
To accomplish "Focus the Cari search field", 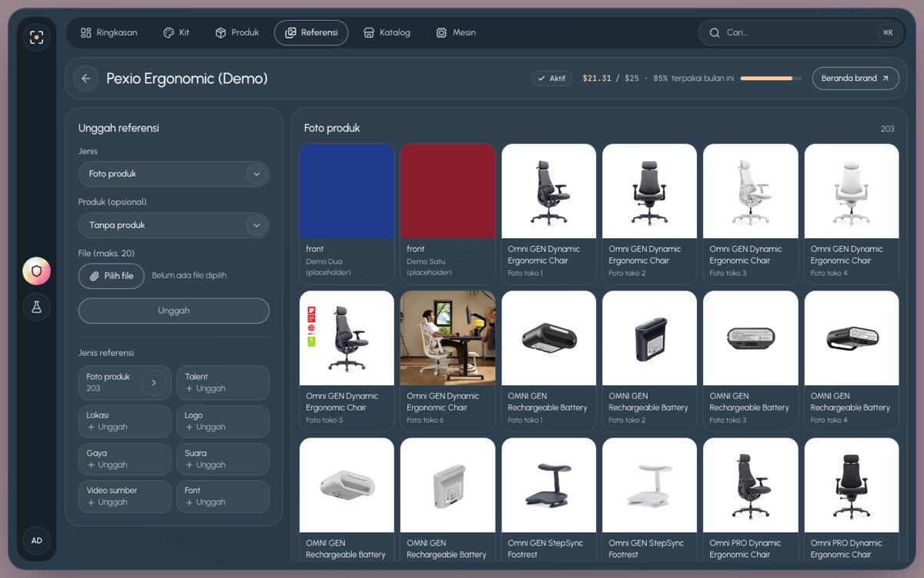I will (801, 33).
